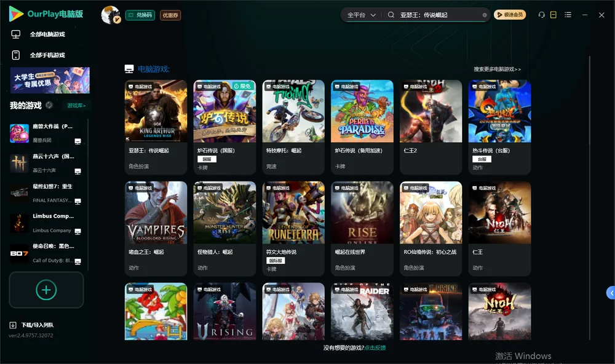Open the user avatar profile
This screenshot has width=615, height=364.
tap(111, 15)
